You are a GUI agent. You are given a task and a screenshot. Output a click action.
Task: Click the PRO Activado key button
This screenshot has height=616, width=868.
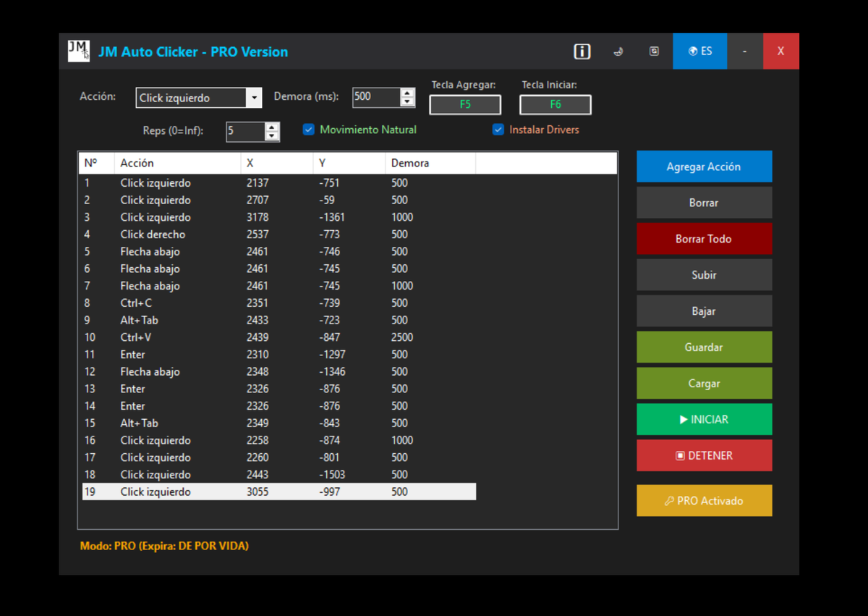704,501
